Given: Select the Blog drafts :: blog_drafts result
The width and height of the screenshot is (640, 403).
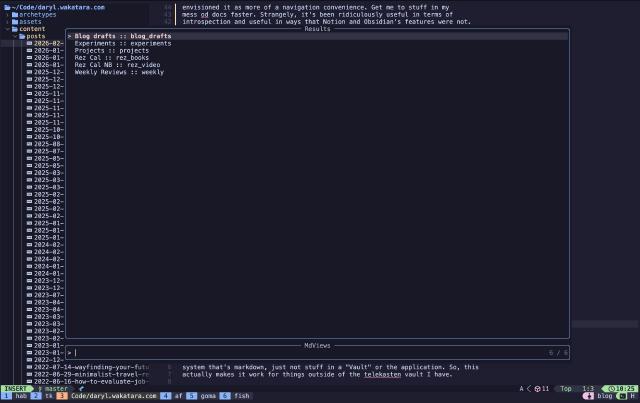Looking at the screenshot, I should pyautogui.click(x=317, y=36).
